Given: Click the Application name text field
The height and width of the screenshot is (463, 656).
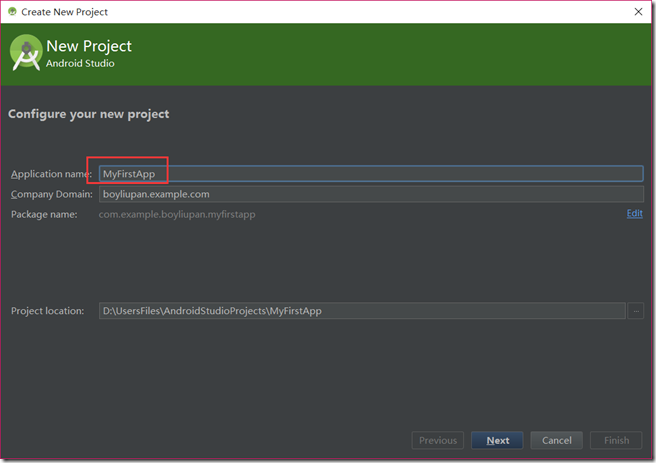Looking at the screenshot, I should pyautogui.click(x=370, y=174).
